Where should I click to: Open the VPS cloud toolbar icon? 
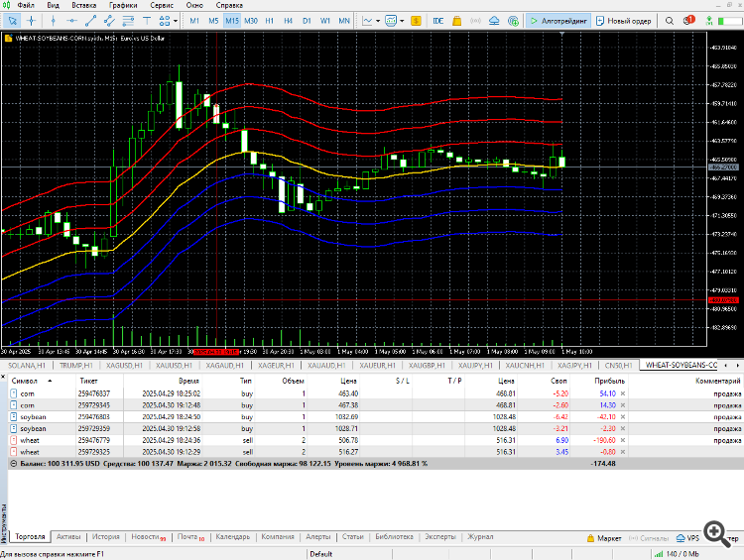494,21
